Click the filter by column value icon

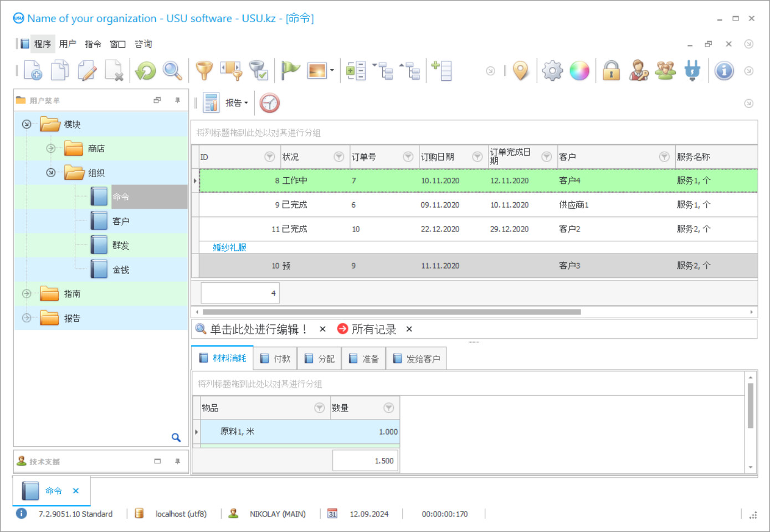coord(232,71)
